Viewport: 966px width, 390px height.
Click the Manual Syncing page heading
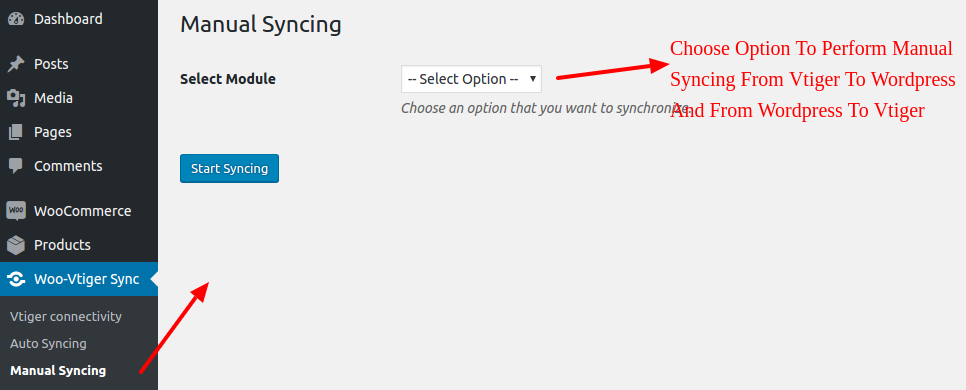pyautogui.click(x=261, y=25)
